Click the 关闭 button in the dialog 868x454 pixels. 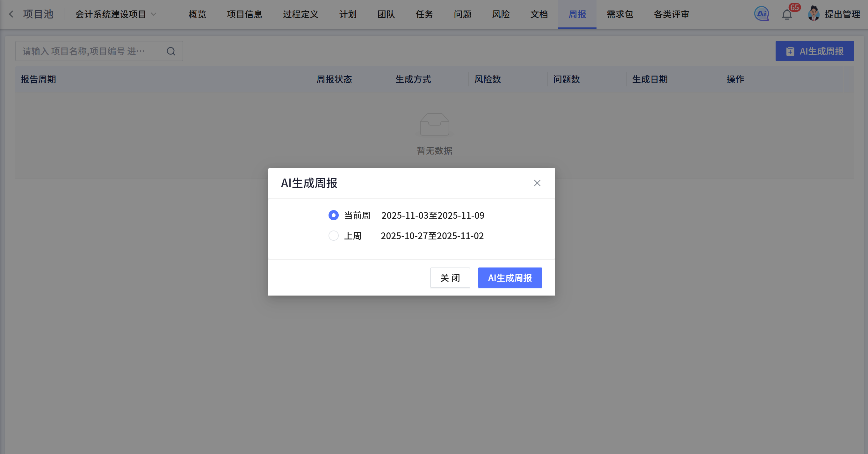[x=450, y=278]
